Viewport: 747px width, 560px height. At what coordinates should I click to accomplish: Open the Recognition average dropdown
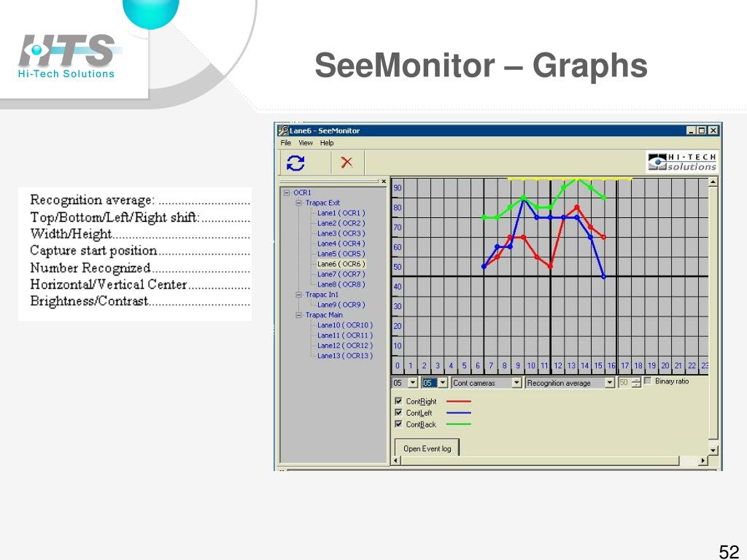610,383
